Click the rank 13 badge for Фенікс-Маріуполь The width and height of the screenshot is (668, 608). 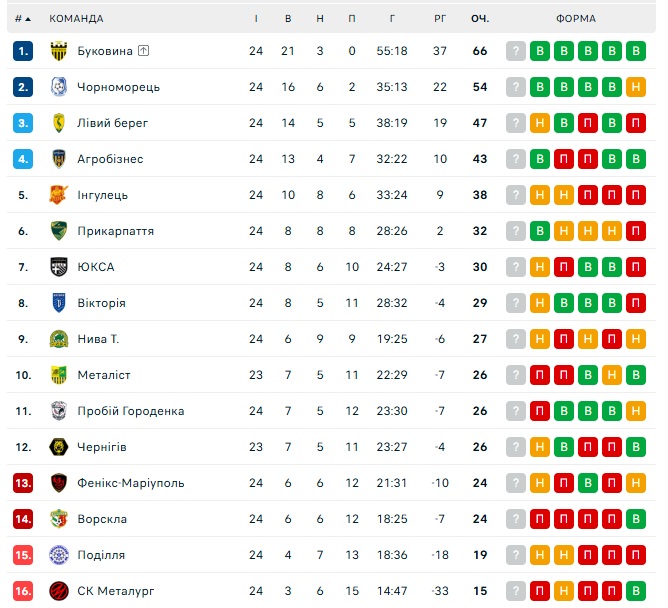pos(23,483)
